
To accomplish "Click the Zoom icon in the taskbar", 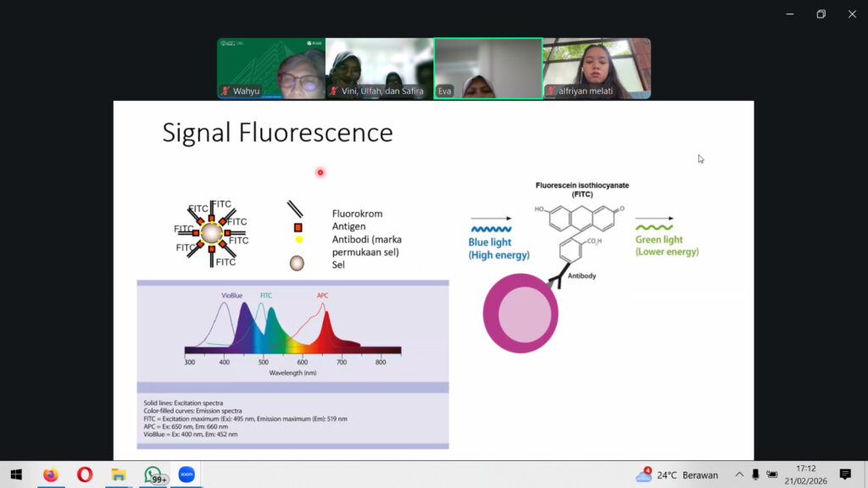I will (x=186, y=474).
